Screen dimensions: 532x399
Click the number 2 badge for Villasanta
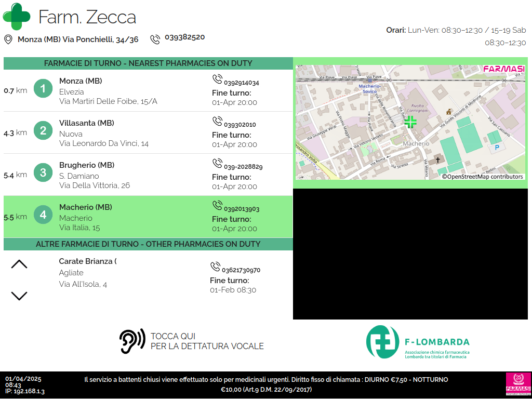coord(43,130)
